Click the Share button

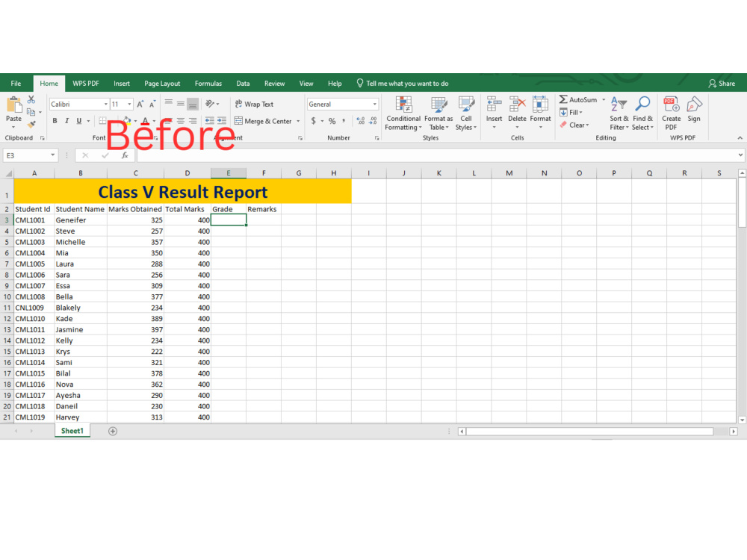[x=722, y=84]
